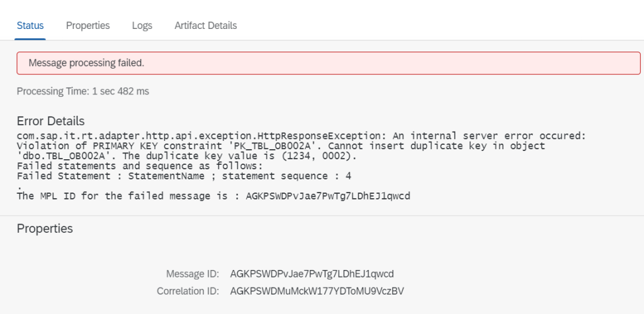Screen dimensions: 644x314
Task: Switch to the Status tab
Action: click(30, 26)
